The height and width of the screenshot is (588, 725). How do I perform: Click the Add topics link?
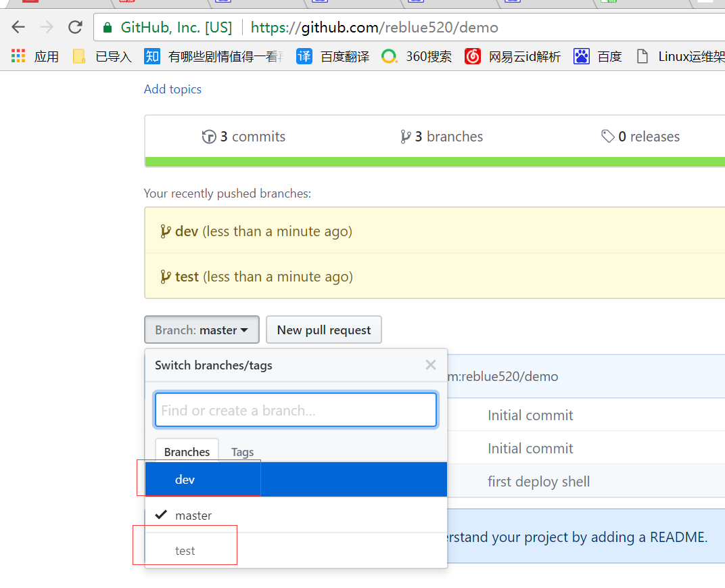[x=172, y=89]
